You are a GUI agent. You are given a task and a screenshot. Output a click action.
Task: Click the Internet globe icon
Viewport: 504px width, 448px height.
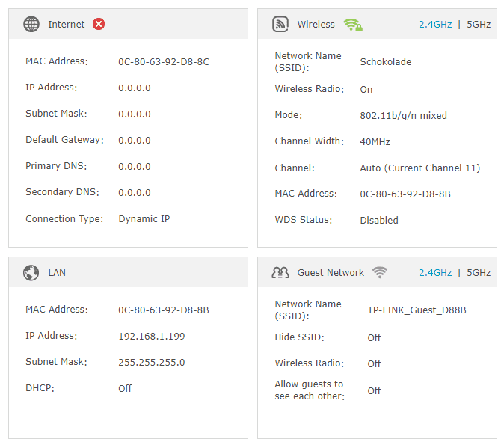pos(31,24)
